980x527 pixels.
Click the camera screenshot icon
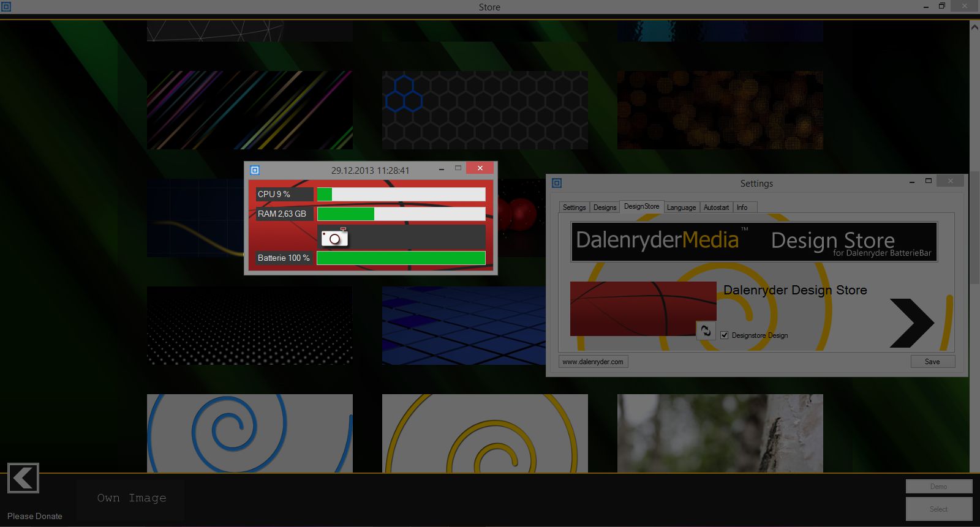[334, 237]
